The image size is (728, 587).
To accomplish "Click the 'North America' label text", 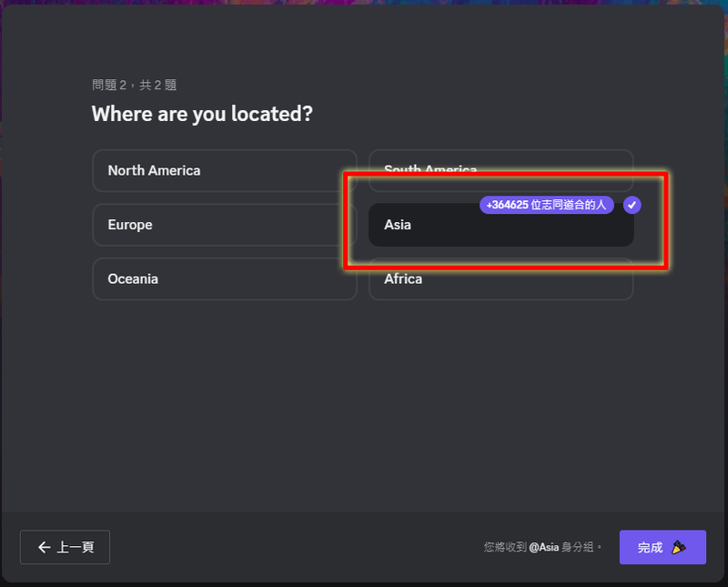I will (154, 170).
